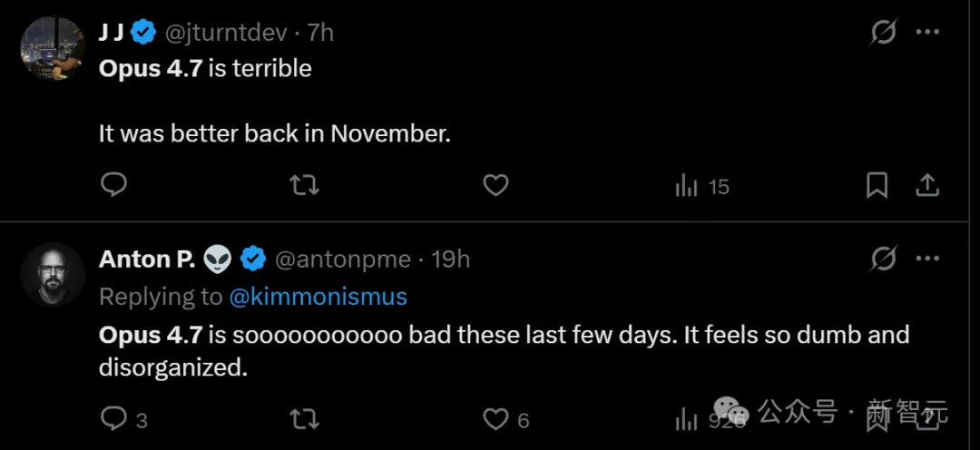Reply to Anton P.'s tweet

pos(113,418)
